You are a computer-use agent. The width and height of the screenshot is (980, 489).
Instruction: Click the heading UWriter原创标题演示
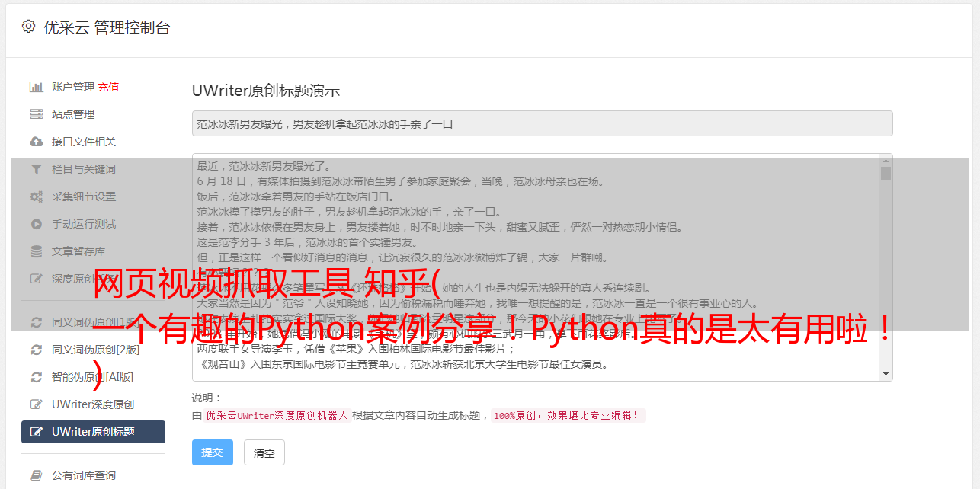(x=266, y=91)
